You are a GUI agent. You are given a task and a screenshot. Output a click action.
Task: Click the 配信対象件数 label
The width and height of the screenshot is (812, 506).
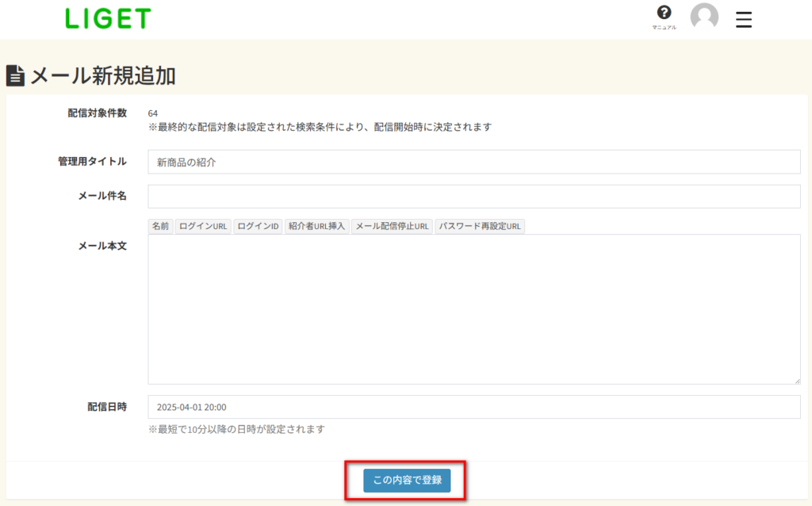[97, 113]
